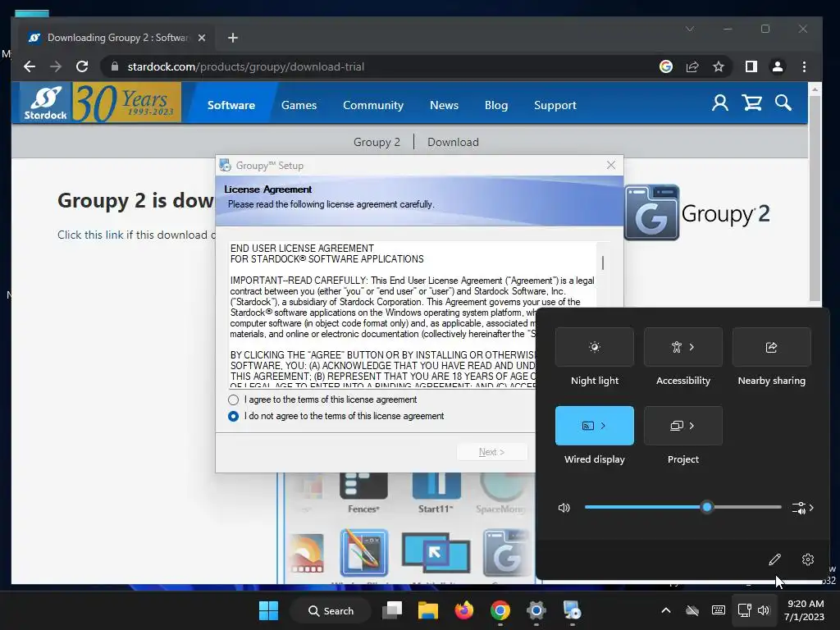Click the Multiplicity product icon with arrow

coord(436,553)
